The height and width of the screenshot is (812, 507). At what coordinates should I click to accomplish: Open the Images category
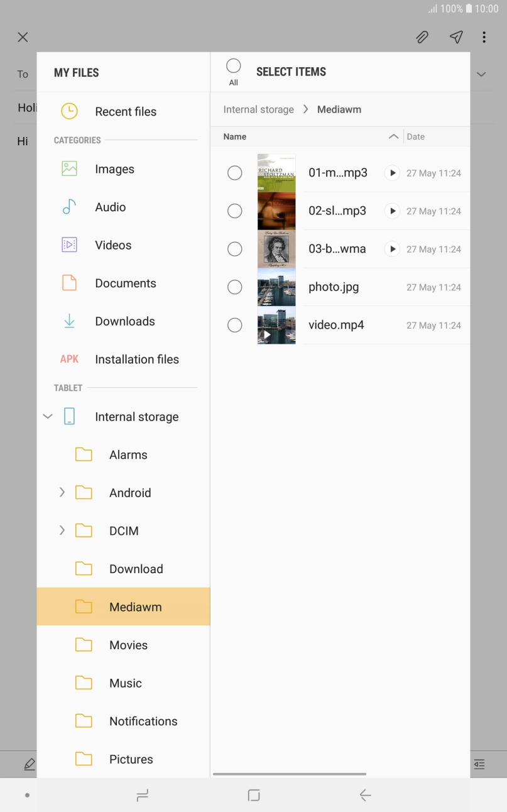(x=114, y=169)
